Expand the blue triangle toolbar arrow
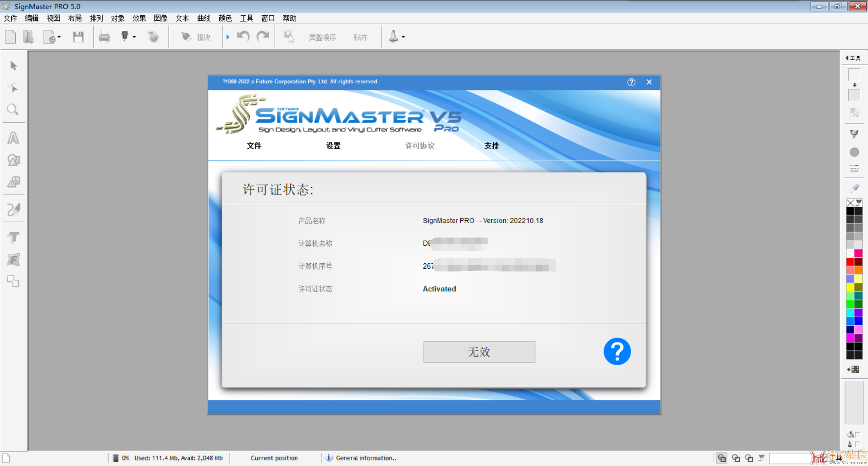Screen dimensions: 868x466 [x=228, y=37]
